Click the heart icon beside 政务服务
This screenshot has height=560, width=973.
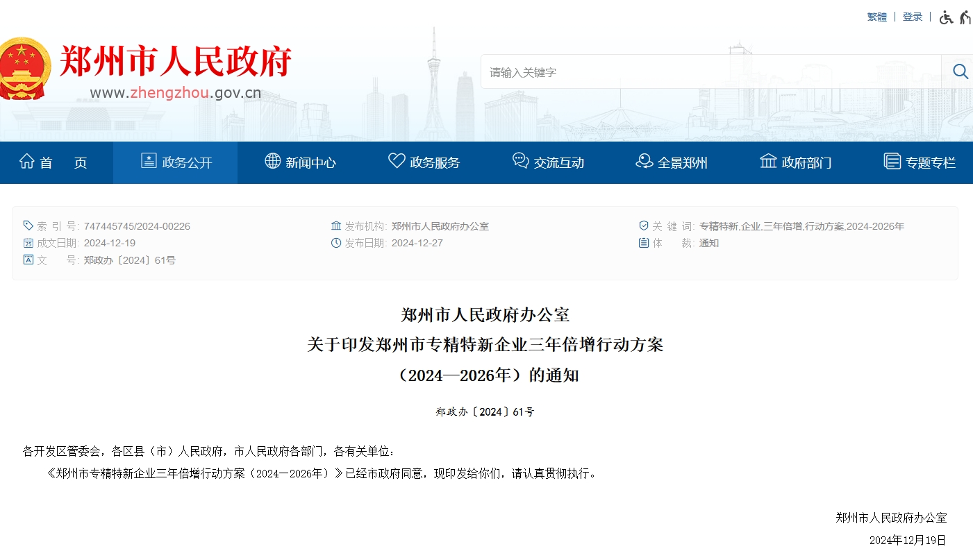pos(396,160)
